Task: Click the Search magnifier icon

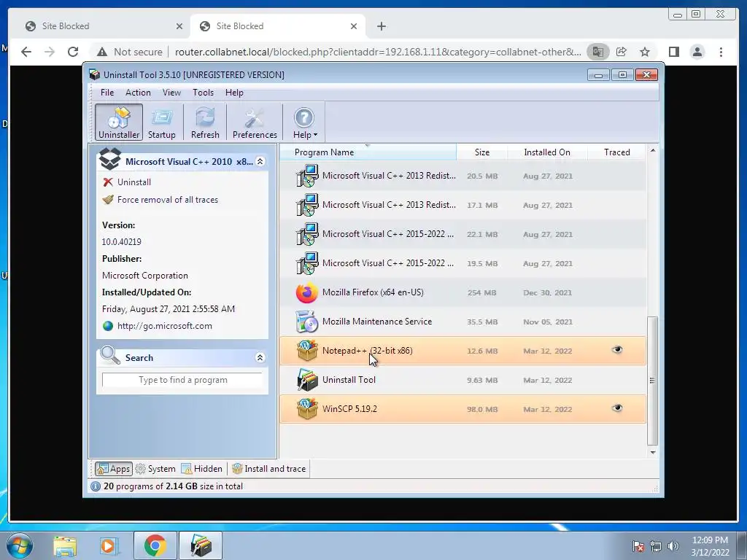Action: coord(110,355)
